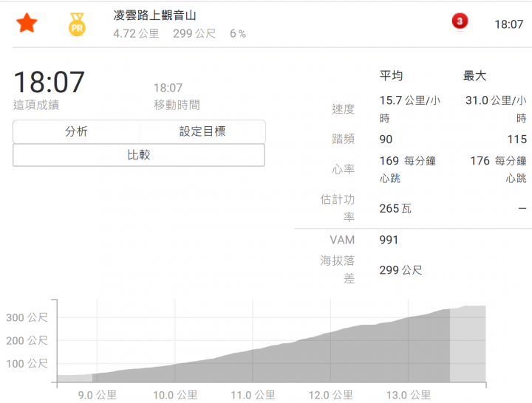Click the 速度 row label
This screenshot has height=403, width=532.
343,109
